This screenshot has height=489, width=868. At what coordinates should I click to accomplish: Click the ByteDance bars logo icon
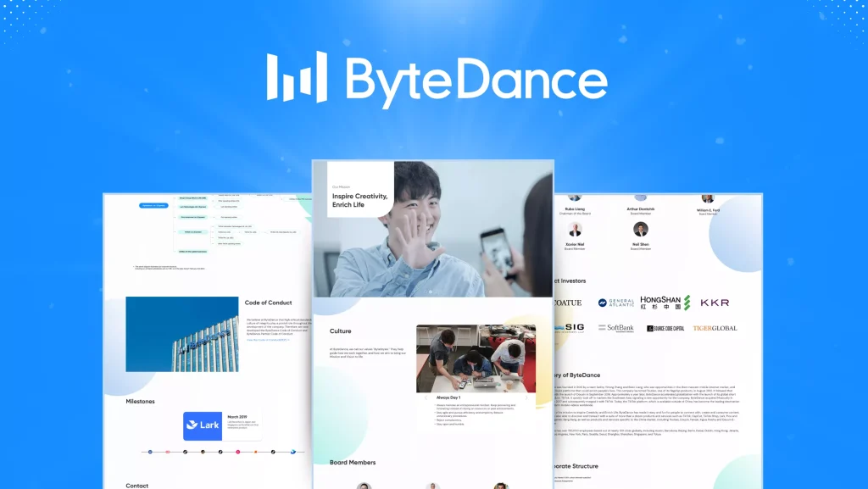pyautogui.click(x=296, y=76)
